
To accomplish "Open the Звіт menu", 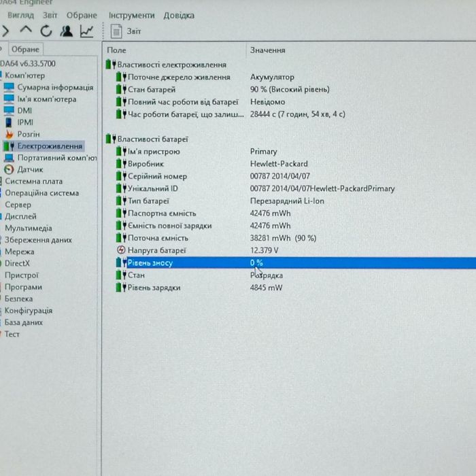I will pos(50,15).
